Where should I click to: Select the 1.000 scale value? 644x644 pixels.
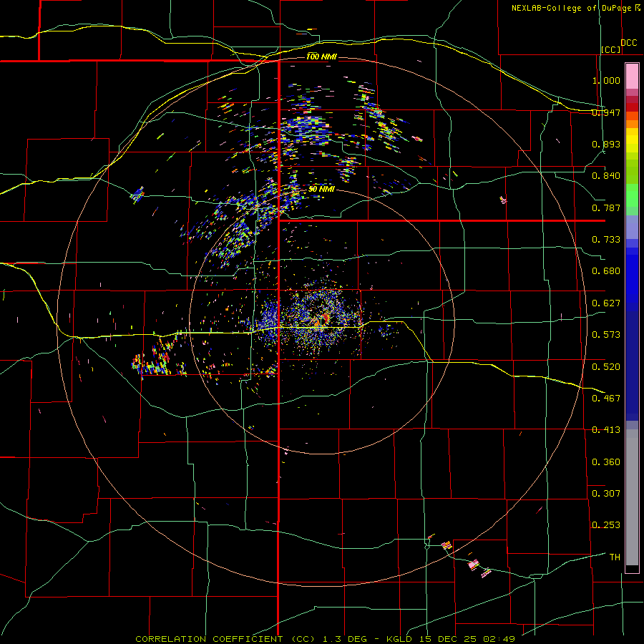click(x=606, y=80)
